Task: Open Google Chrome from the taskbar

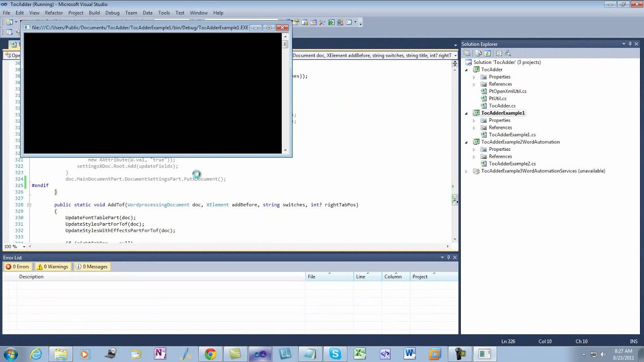Action: [x=210, y=354]
